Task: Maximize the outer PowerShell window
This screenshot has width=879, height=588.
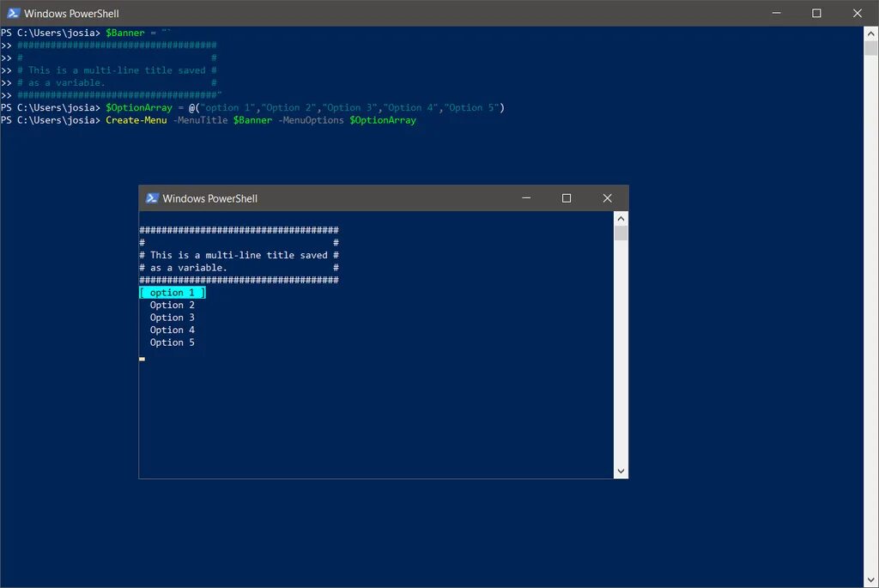Action: [x=817, y=13]
